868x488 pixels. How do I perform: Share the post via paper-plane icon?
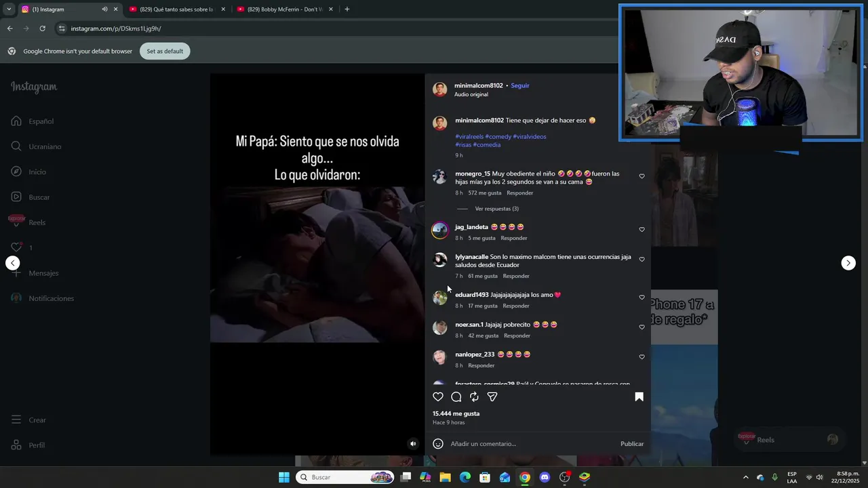[x=492, y=397]
